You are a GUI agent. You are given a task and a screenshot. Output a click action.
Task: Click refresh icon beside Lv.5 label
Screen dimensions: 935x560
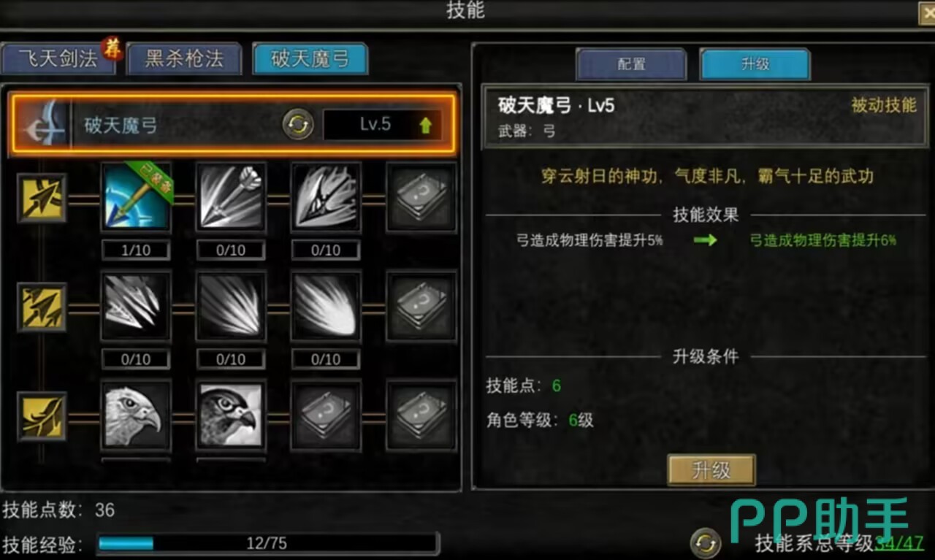[298, 125]
